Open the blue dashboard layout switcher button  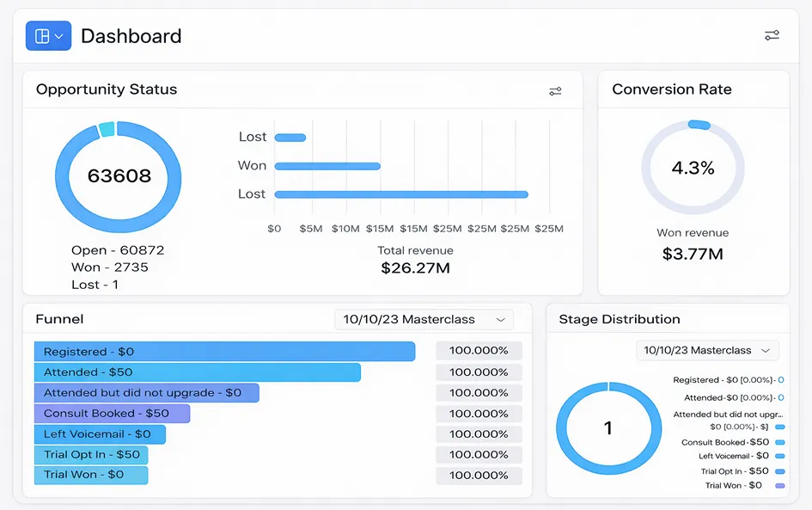48,36
